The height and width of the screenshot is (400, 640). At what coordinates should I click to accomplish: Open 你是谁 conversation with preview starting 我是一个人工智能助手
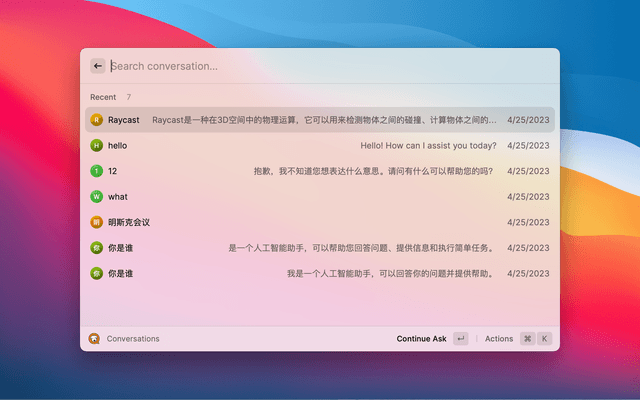390,273
